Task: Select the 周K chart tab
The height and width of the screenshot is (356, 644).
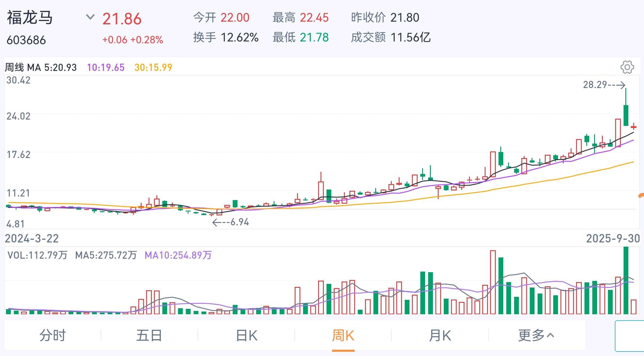Action: click(343, 335)
